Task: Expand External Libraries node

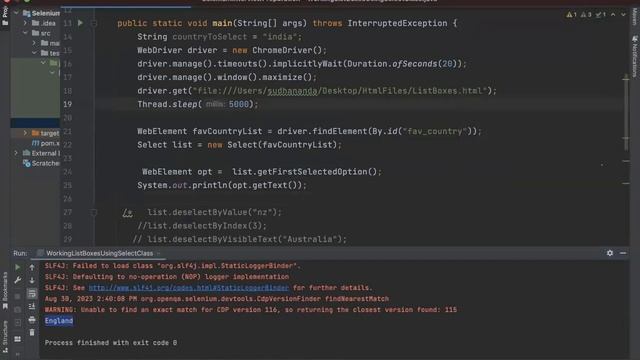Action: pos(16,153)
